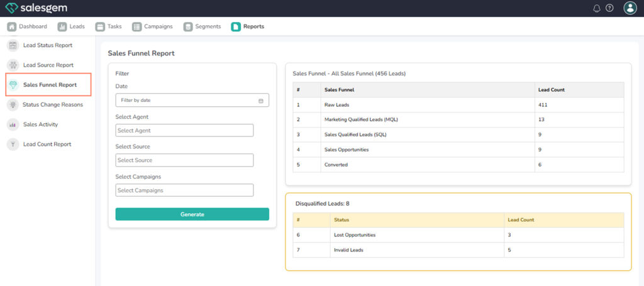Open Status Change Reasons report
The width and height of the screenshot is (644, 286).
click(x=52, y=104)
